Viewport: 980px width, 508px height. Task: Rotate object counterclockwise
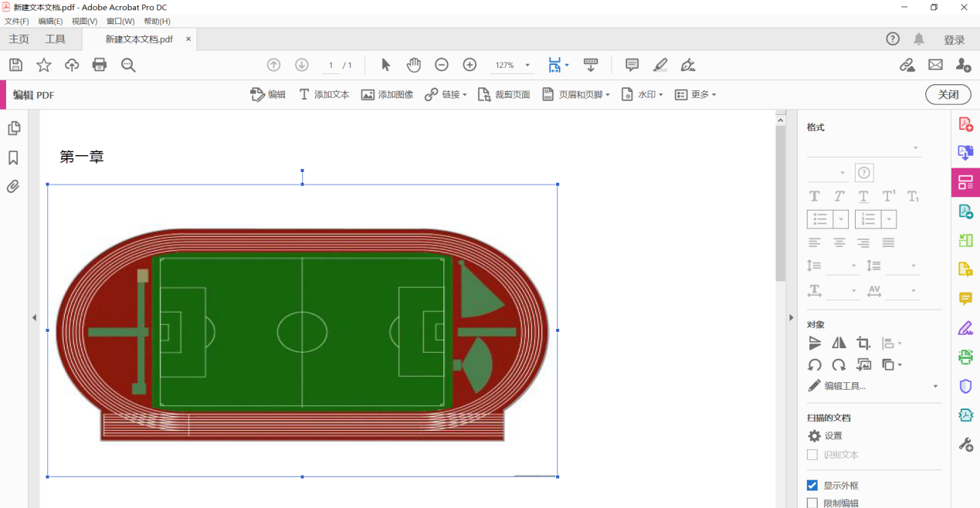(814, 364)
